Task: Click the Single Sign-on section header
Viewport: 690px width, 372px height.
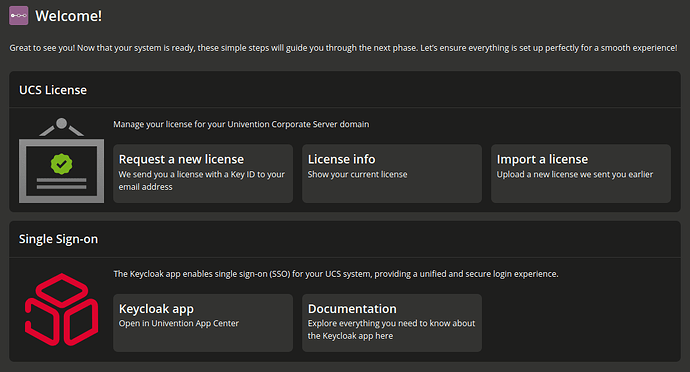Action: pyautogui.click(x=58, y=239)
